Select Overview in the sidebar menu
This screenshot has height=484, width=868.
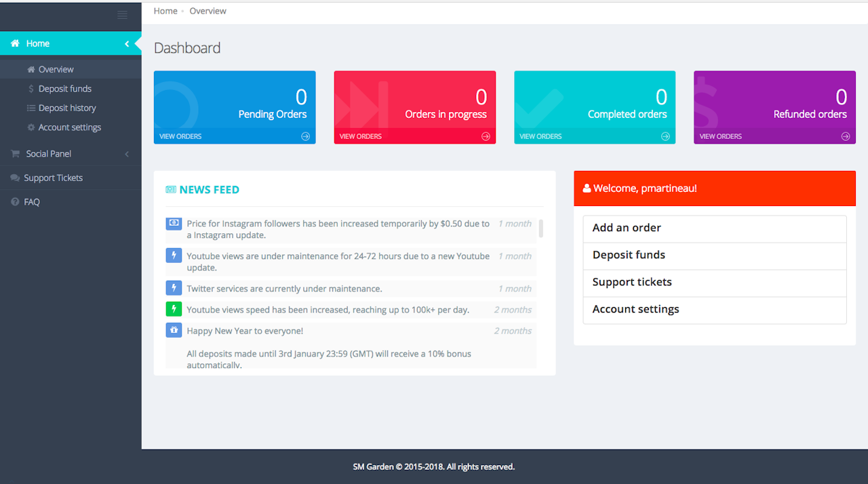[56, 69]
